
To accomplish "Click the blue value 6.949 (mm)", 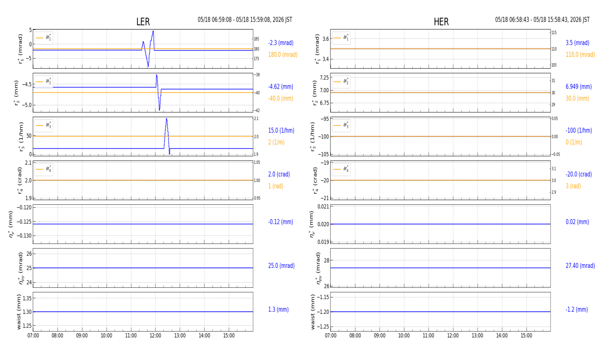I will [x=579, y=87].
